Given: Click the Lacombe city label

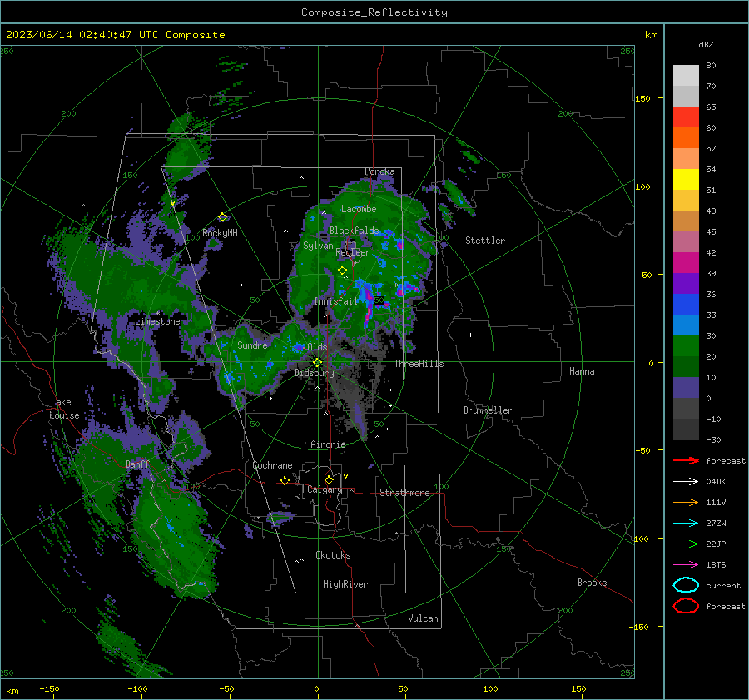Looking at the screenshot, I should click(359, 209).
